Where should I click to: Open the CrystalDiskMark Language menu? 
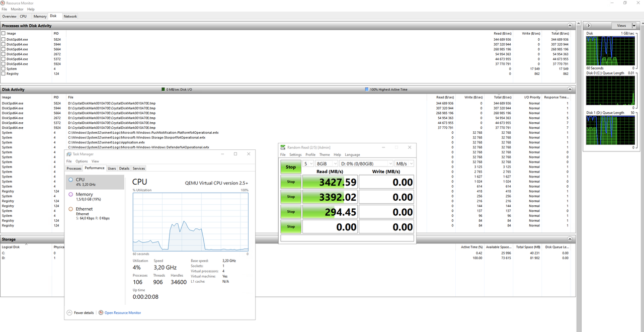[x=352, y=155]
